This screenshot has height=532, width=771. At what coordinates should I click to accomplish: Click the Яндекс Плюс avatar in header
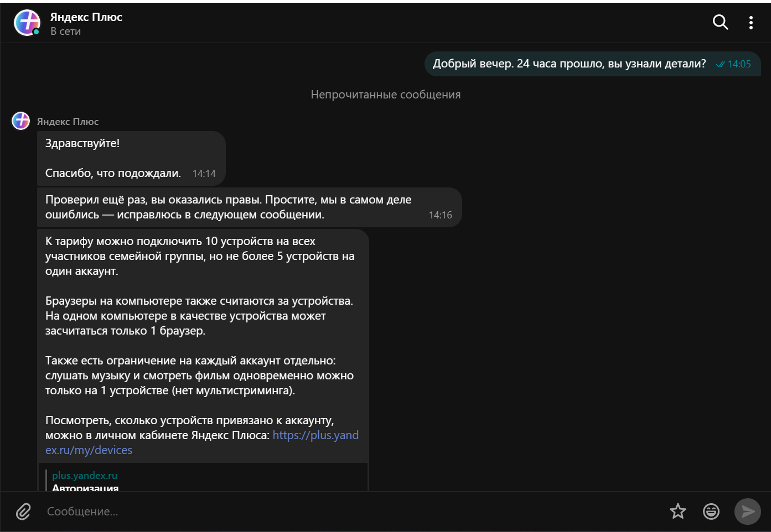27,23
